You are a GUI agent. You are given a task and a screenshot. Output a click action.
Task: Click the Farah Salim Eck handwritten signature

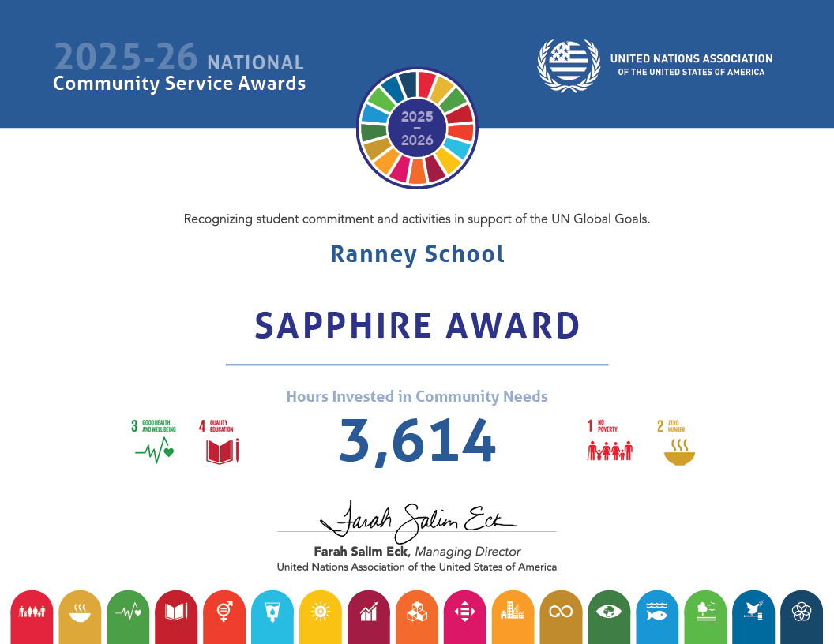click(418, 521)
